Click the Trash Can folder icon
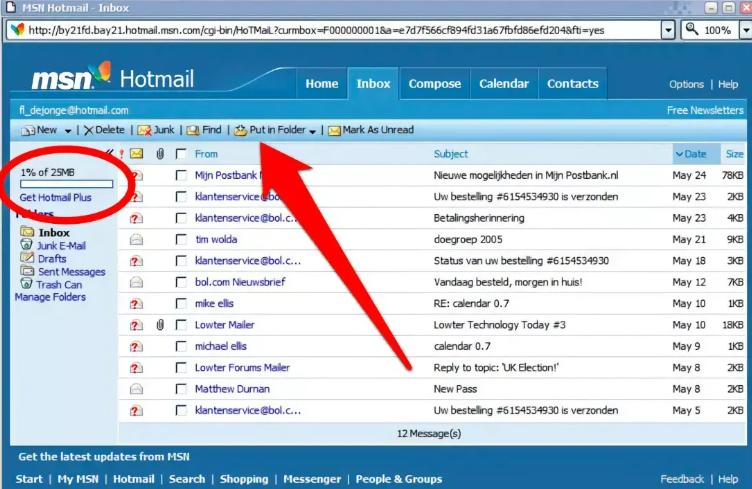 click(x=26, y=284)
